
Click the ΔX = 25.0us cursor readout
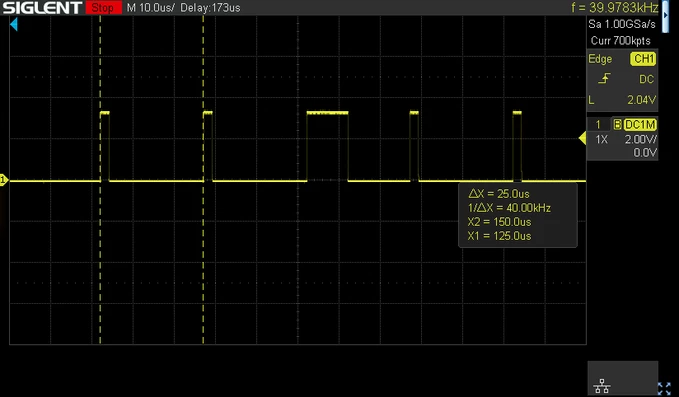tap(499, 194)
